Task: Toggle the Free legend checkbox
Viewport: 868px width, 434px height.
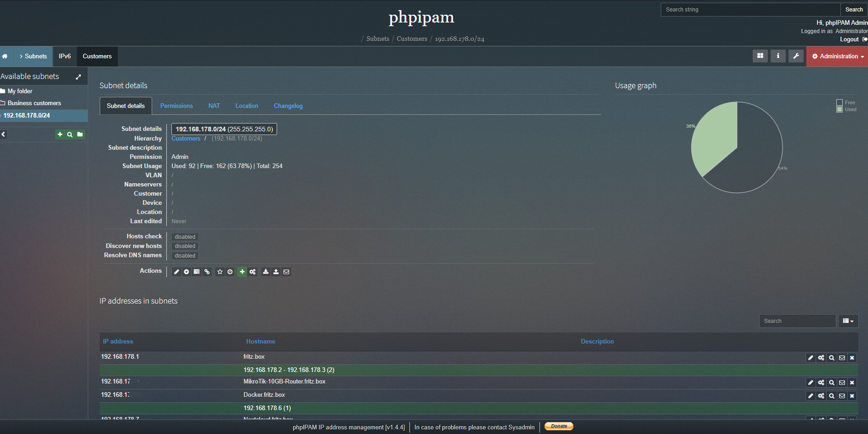Action: pyautogui.click(x=840, y=102)
